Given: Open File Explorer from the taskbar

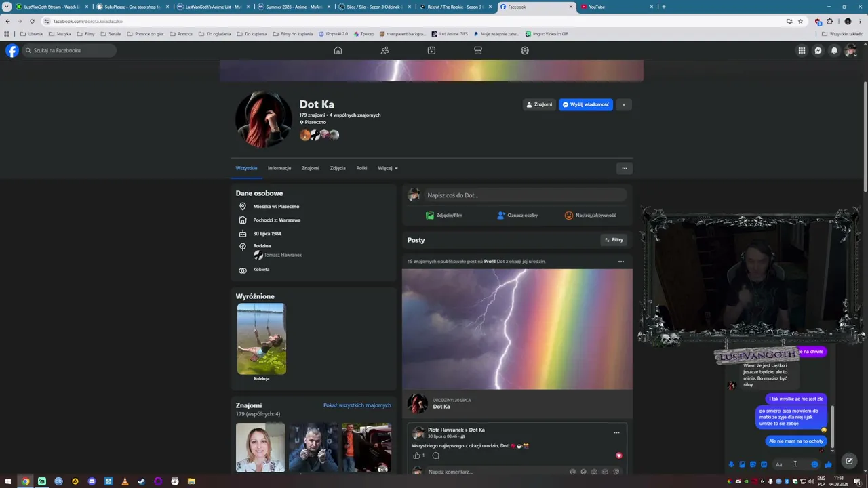Looking at the screenshot, I should pyautogui.click(x=191, y=481).
